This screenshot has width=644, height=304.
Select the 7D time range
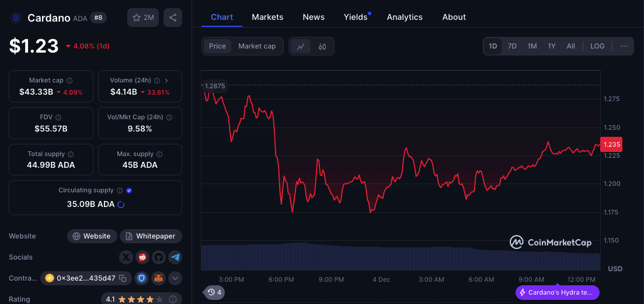[x=512, y=46]
